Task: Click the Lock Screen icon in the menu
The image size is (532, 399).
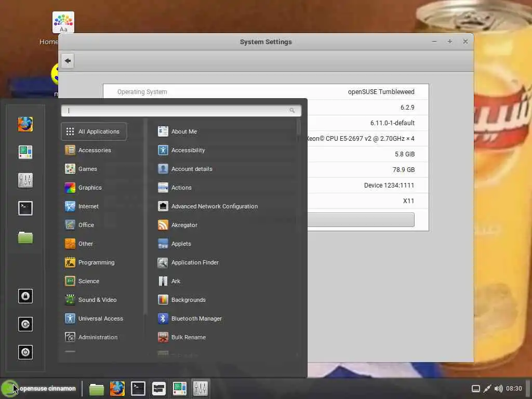Action: 25,296
